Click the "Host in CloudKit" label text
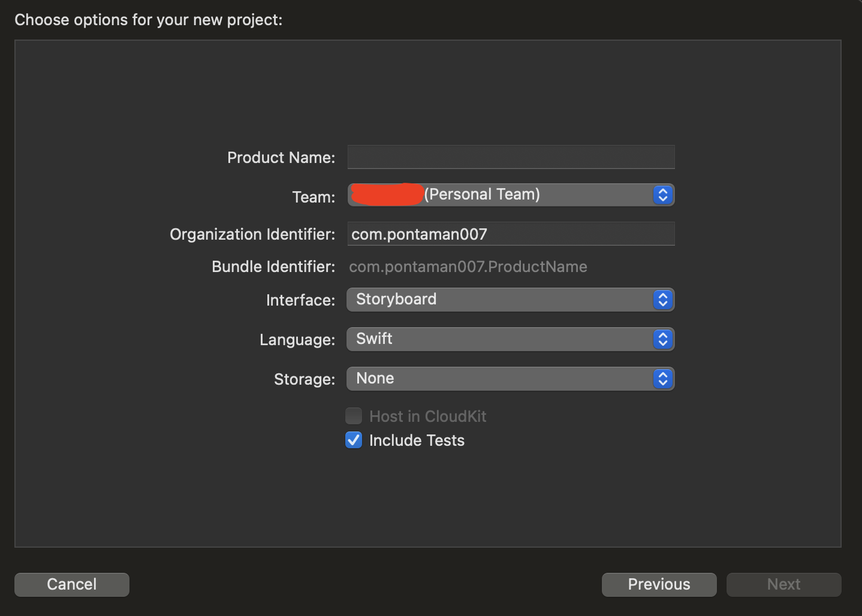862x616 pixels. (x=427, y=416)
